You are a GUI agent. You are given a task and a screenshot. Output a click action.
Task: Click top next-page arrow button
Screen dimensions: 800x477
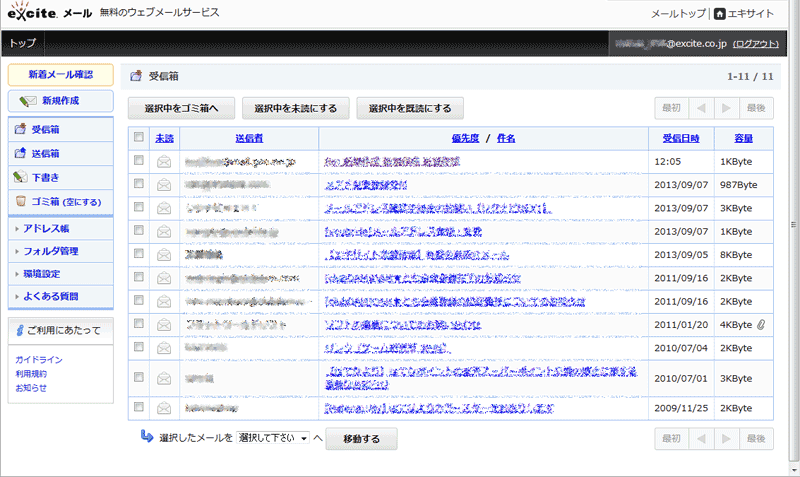(727, 108)
